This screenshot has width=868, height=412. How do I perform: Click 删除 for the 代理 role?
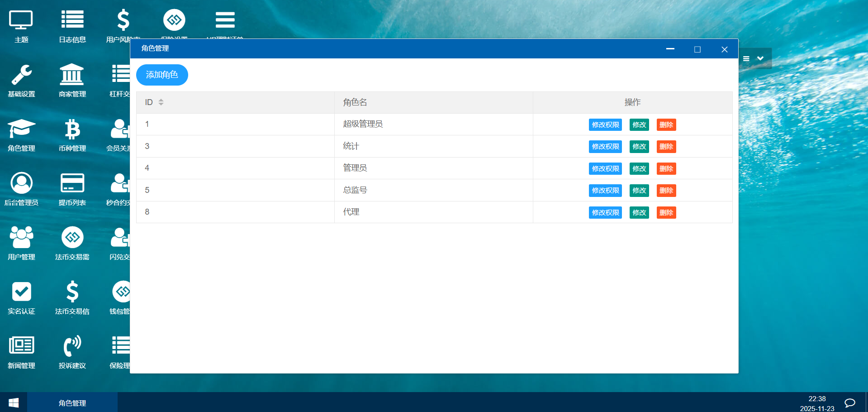pyautogui.click(x=666, y=213)
